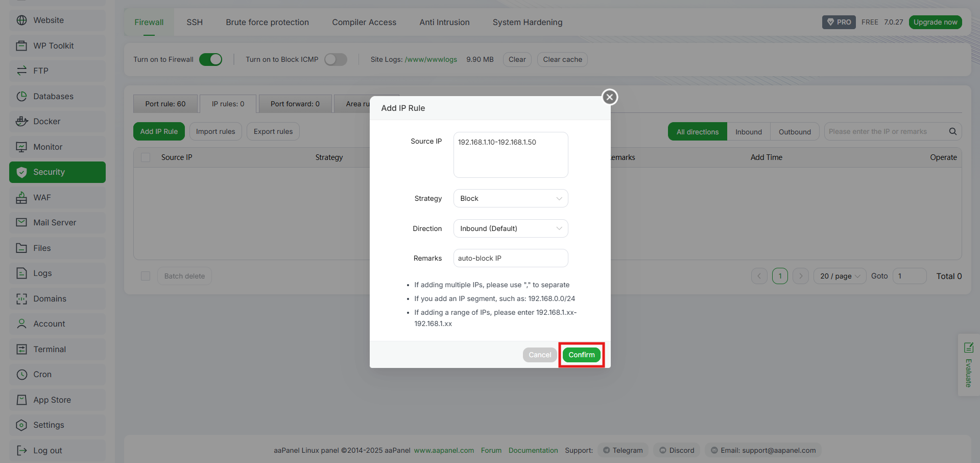980x463 pixels.
Task: Click the Add IP Rule green button
Action: (159, 131)
